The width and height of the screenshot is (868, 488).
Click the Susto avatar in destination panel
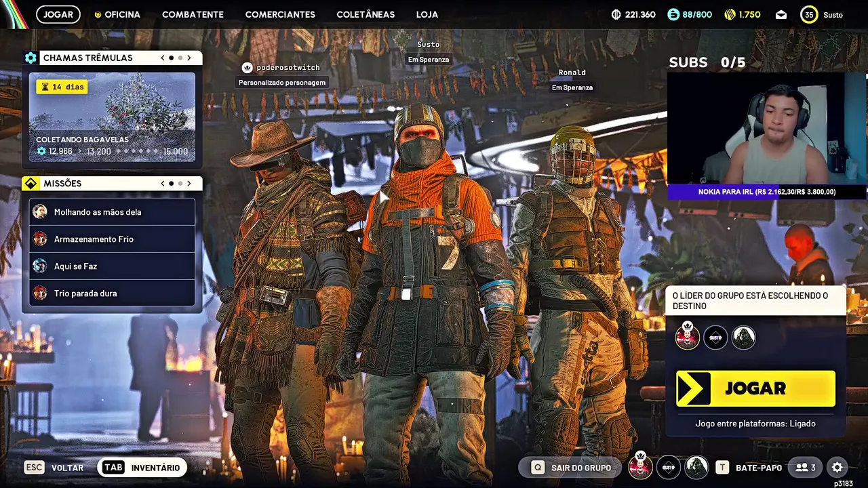715,338
